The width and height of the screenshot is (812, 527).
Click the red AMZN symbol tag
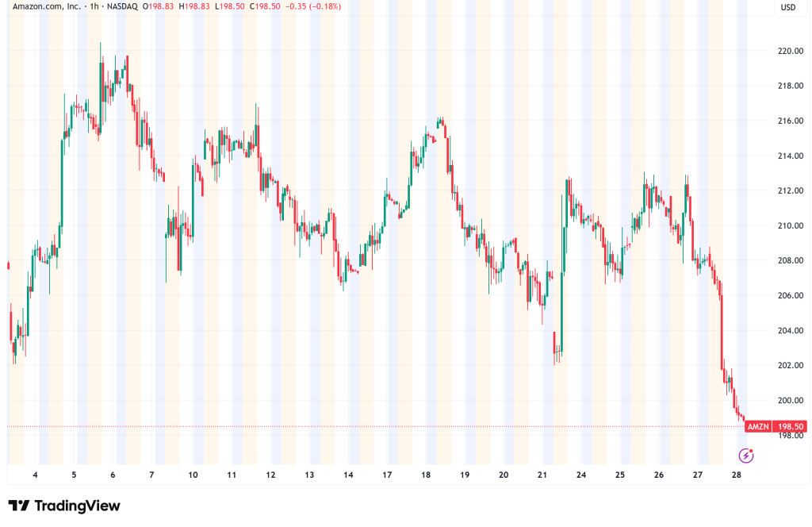coord(758,427)
